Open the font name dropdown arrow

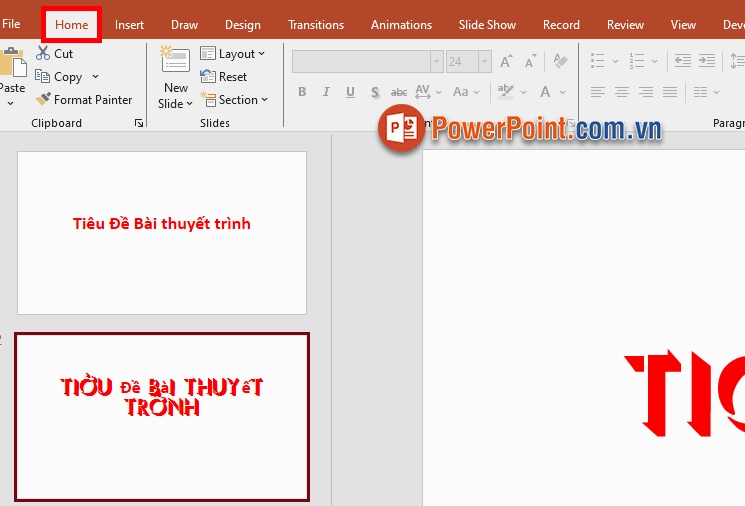(437, 62)
